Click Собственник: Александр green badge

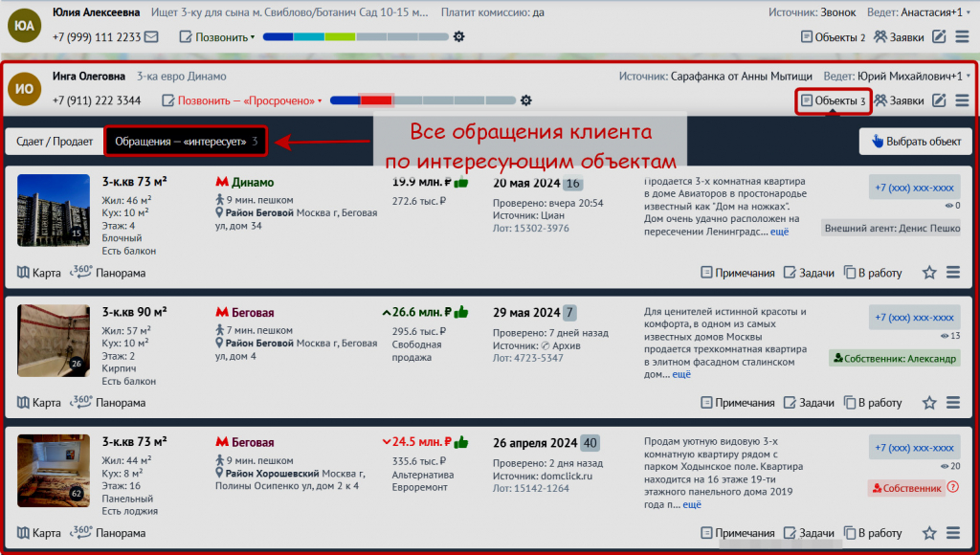click(895, 359)
